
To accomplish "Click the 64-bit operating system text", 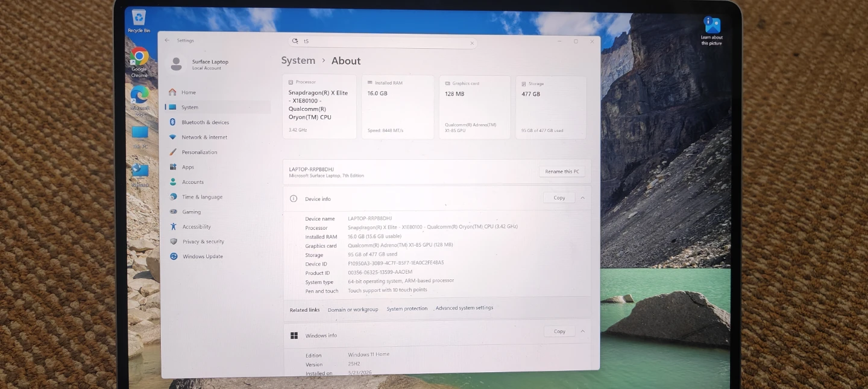I will (401, 280).
